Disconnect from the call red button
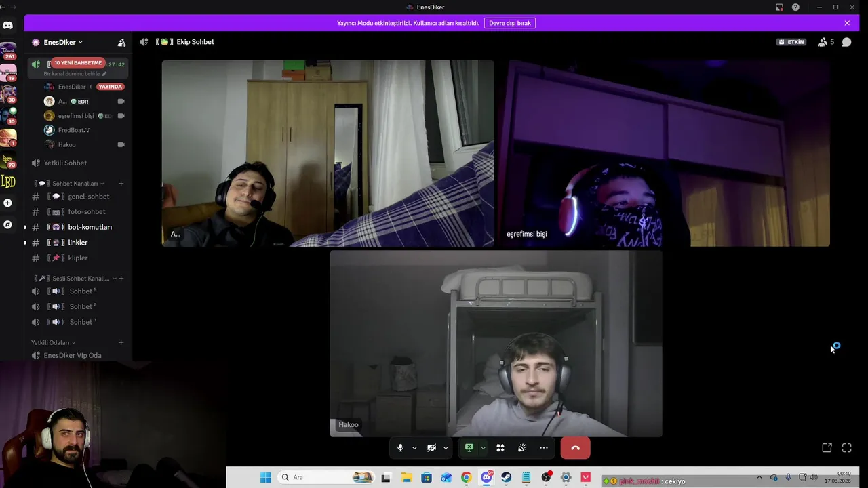The height and width of the screenshot is (488, 868). click(x=575, y=448)
